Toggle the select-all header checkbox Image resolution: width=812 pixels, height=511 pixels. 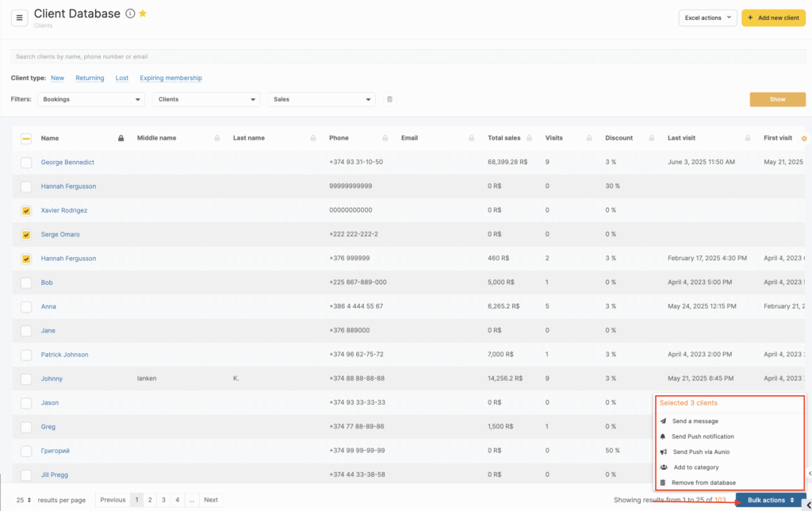click(26, 138)
